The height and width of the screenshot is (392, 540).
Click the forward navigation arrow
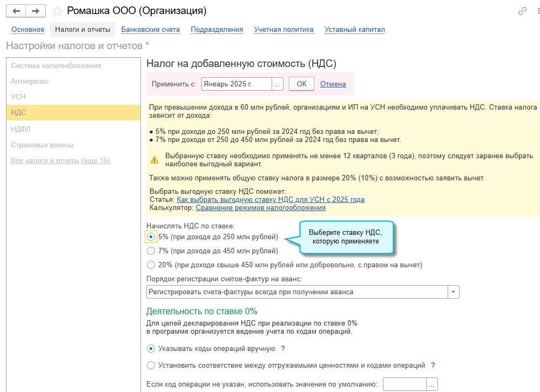pos(36,11)
